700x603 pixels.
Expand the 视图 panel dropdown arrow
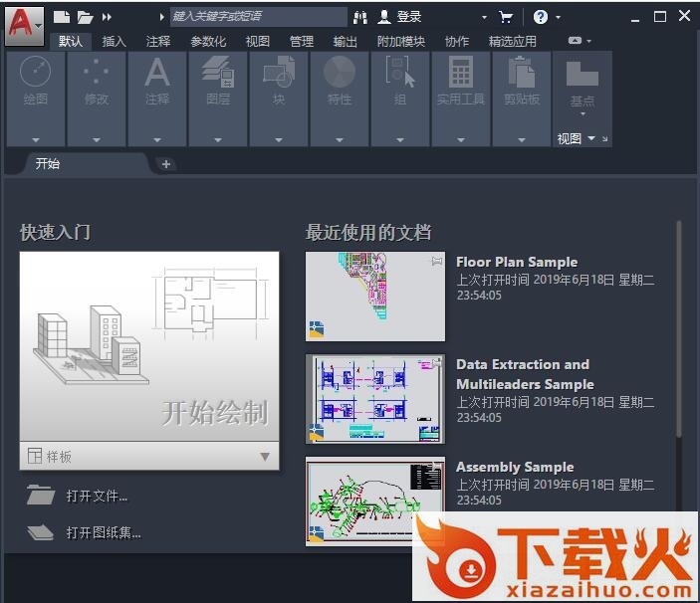click(x=591, y=139)
